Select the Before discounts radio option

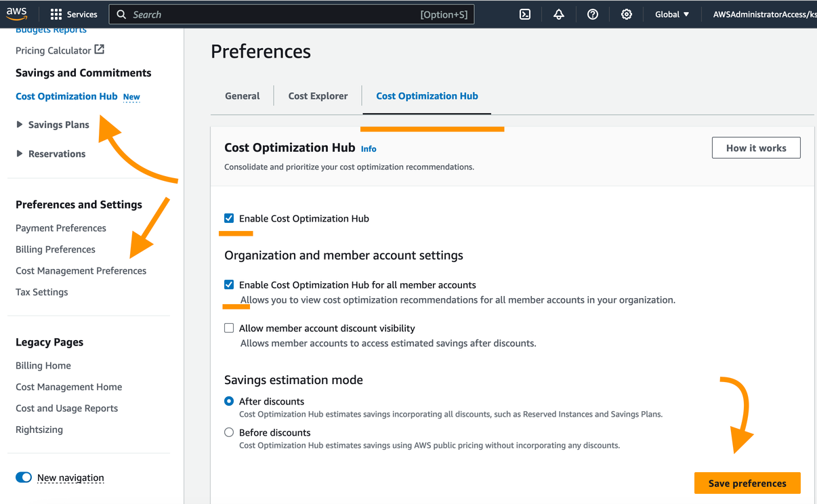[x=229, y=432]
